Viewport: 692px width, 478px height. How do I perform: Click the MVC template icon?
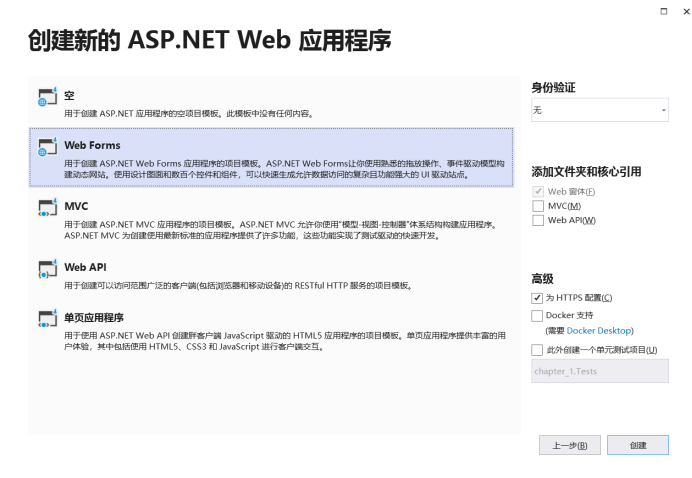click(x=48, y=207)
